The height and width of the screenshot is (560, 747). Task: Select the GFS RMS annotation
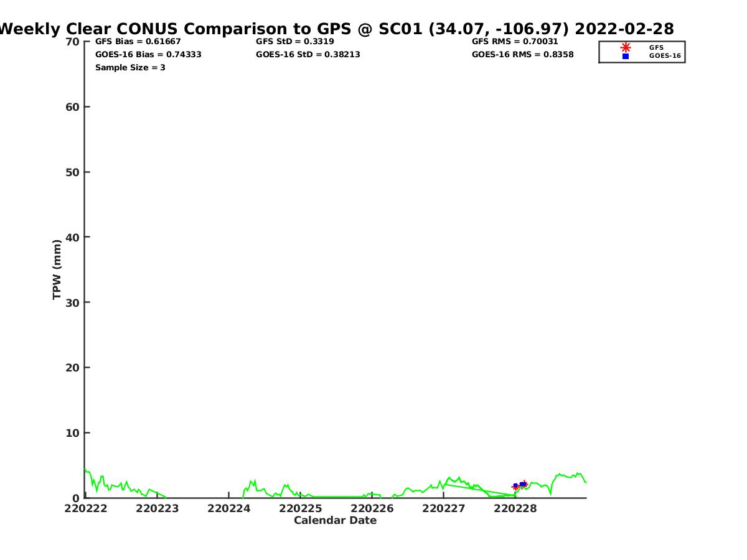[x=514, y=42]
